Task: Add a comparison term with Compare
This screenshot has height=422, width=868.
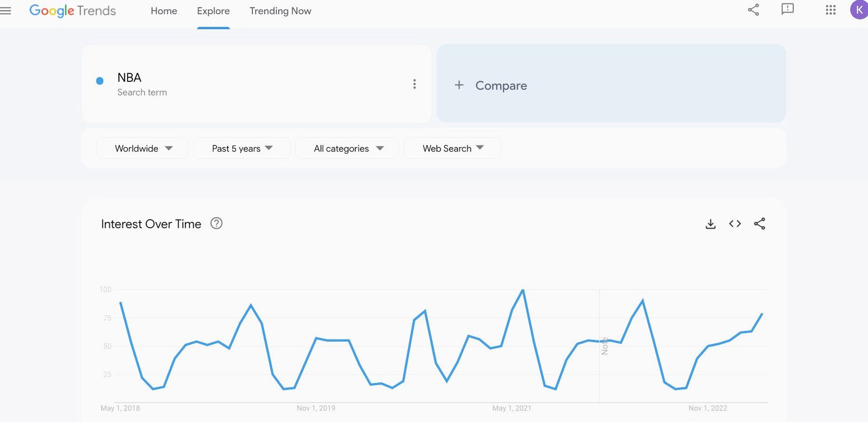Action: 611,84
